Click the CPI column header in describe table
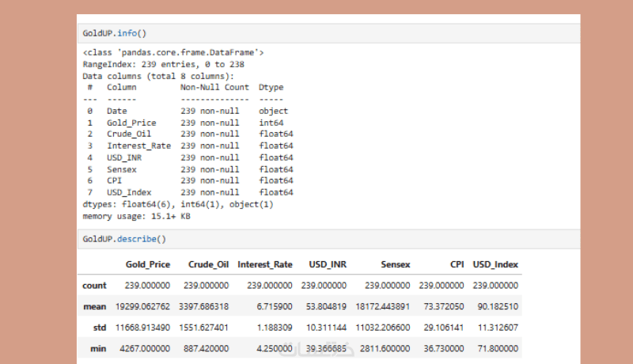633x364 pixels. [457, 264]
